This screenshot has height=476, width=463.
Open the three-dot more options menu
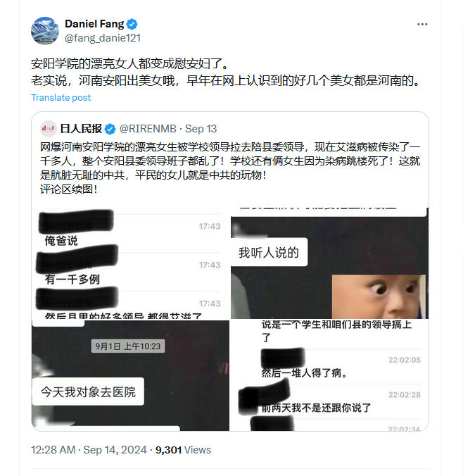click(422, 24)
